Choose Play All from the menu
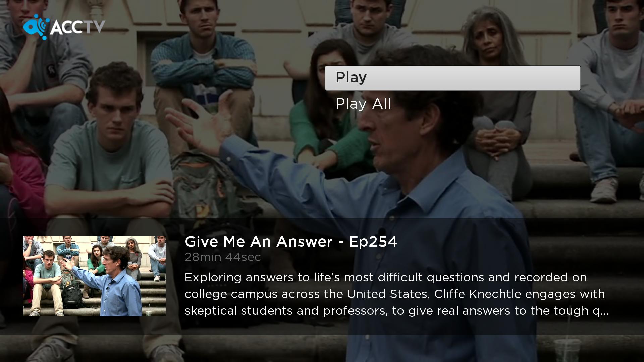644x362 pixels. tap(363, 104)
